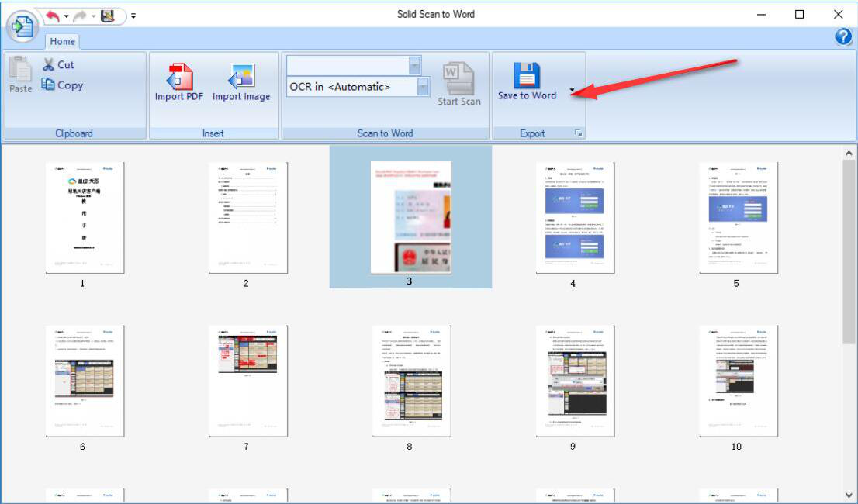Image resolution: width=858 pixels, height=504 pixels.
Task: Copy the selected page
Action: tap(62, 85)
